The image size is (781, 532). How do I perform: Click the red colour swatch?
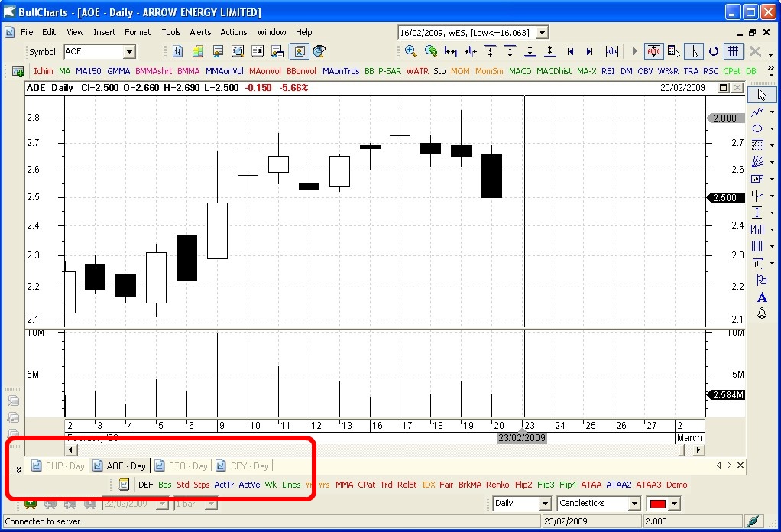[657, 504]
